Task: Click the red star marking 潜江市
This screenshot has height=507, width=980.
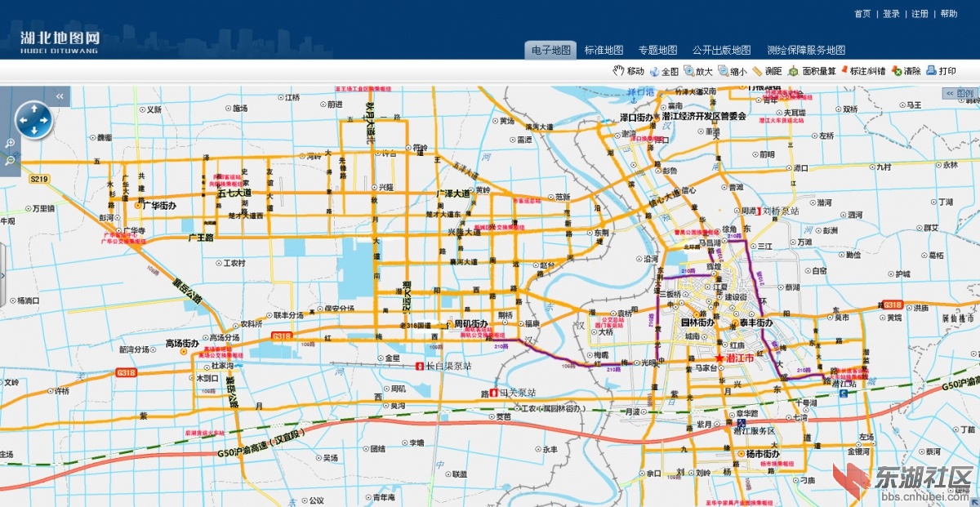Action: click(719, 358)
